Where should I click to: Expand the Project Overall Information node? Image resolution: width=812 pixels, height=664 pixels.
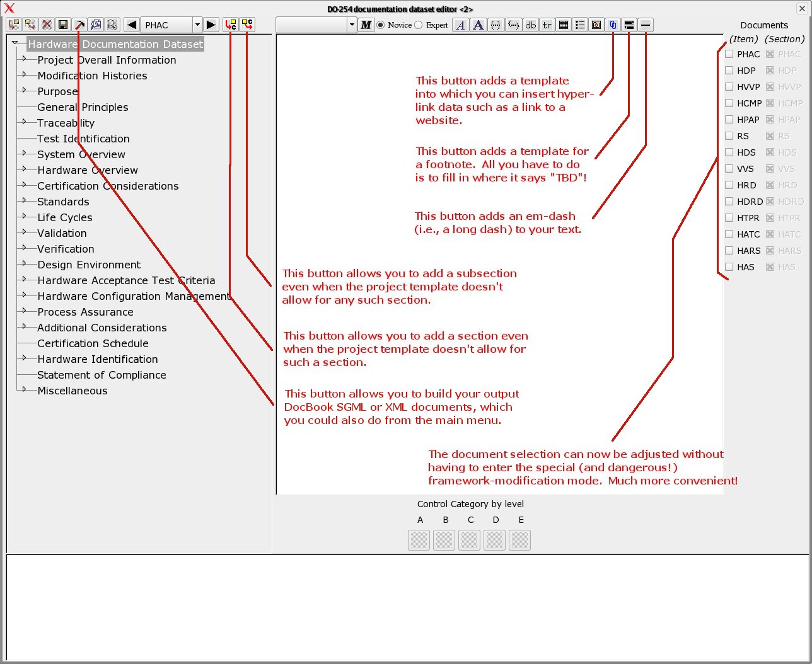click(x=25, y=59)
